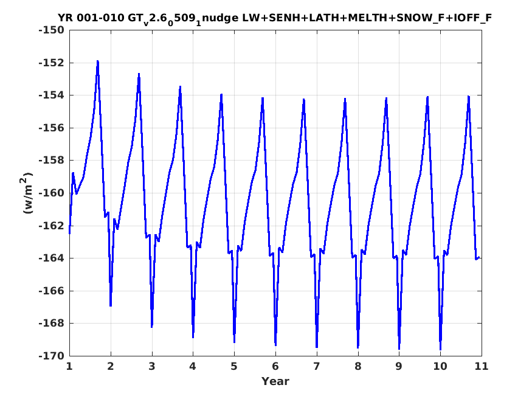Click the plot title starting with "YR 001-010"

274,18
